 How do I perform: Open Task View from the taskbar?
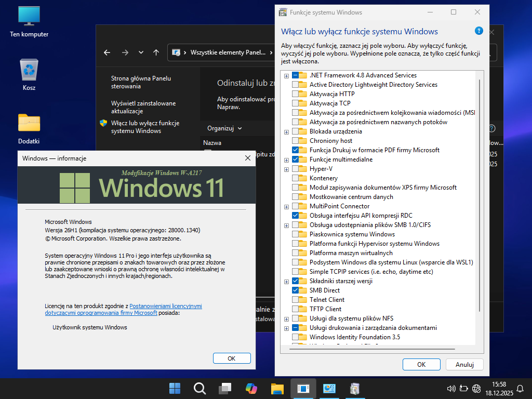pyautogui.click(x=225, y=388)
